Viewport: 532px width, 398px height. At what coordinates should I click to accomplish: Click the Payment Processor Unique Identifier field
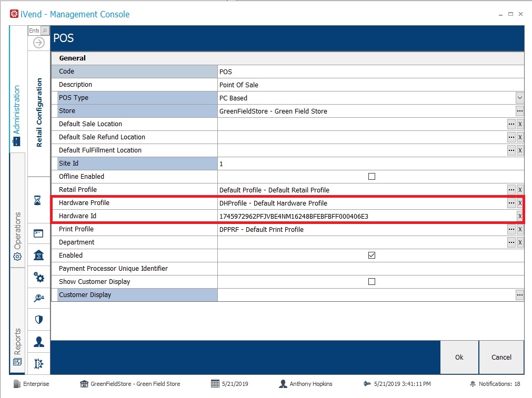[370, 269]
